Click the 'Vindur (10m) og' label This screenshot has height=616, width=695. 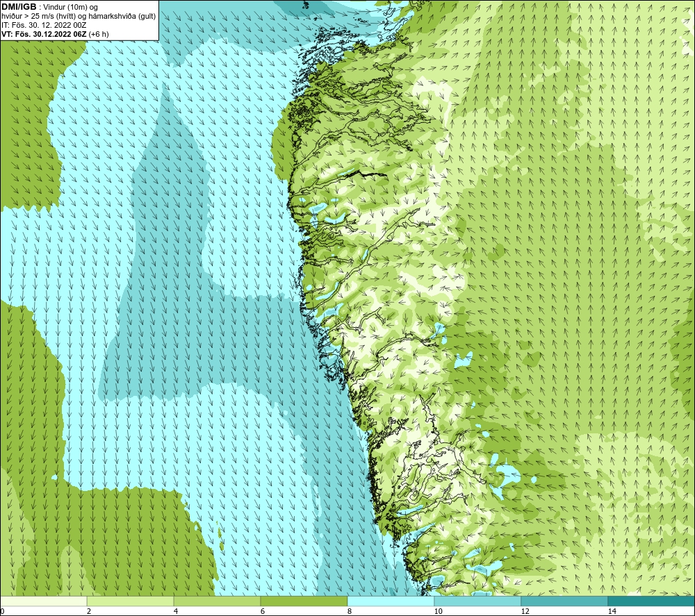[72, 7]
